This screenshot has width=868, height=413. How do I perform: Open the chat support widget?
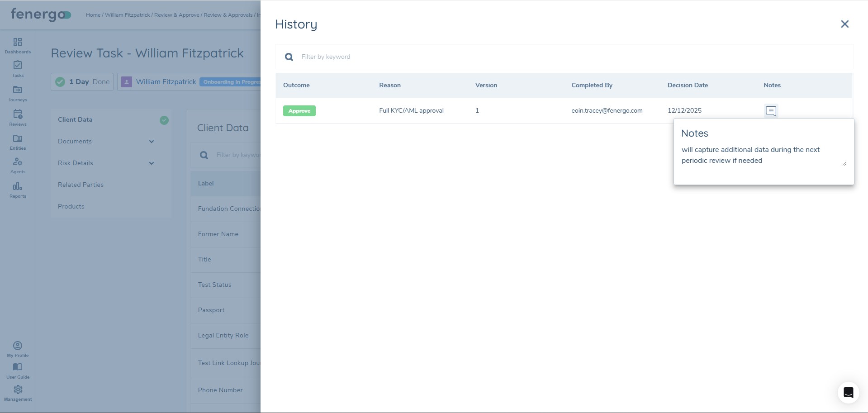pyautogui.click(x=848, y=392)
